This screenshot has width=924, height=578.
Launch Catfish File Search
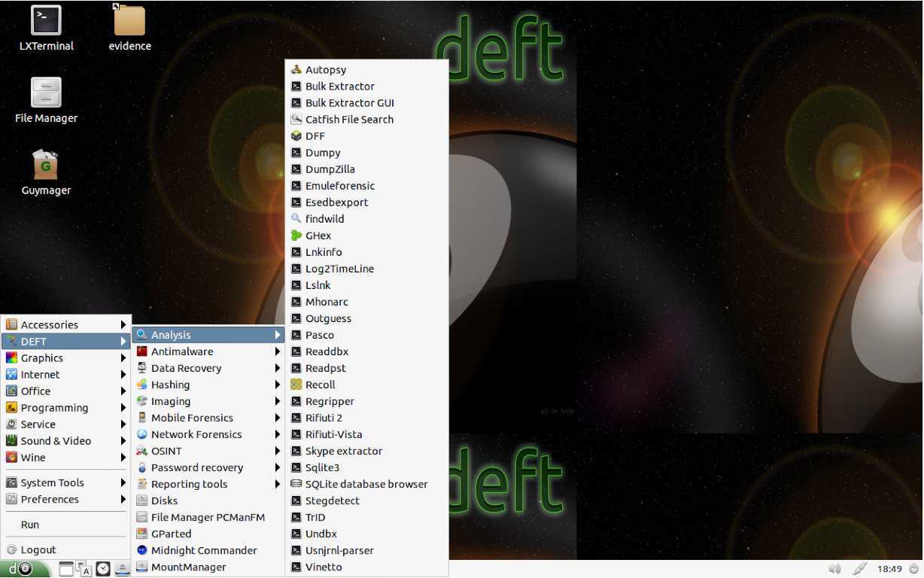coord(349,120)
